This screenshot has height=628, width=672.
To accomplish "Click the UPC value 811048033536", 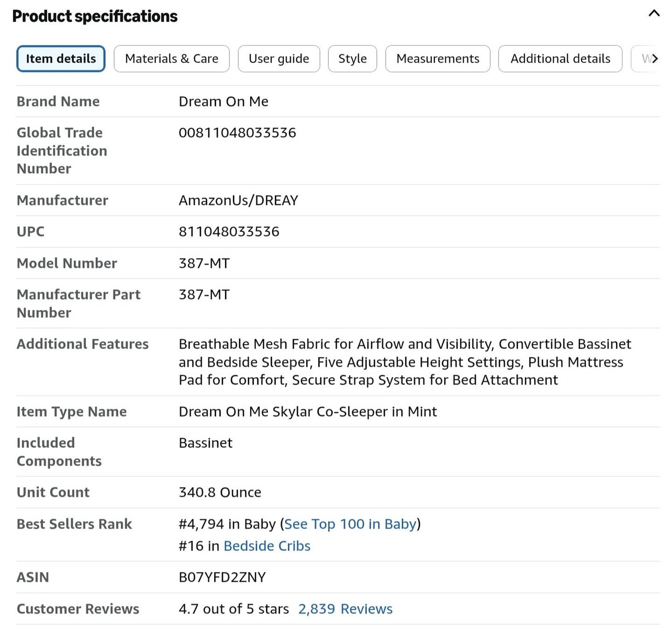I will pos(229,231).
